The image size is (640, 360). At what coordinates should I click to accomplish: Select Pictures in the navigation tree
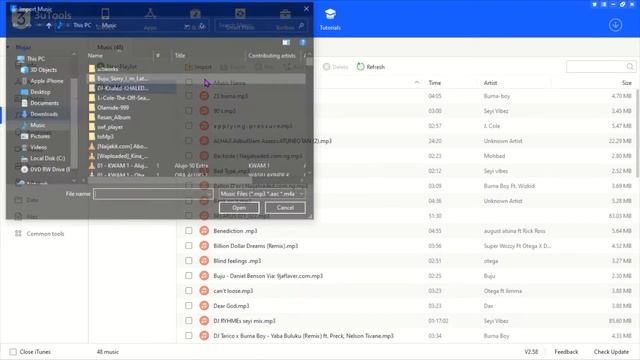click(40, 136)
